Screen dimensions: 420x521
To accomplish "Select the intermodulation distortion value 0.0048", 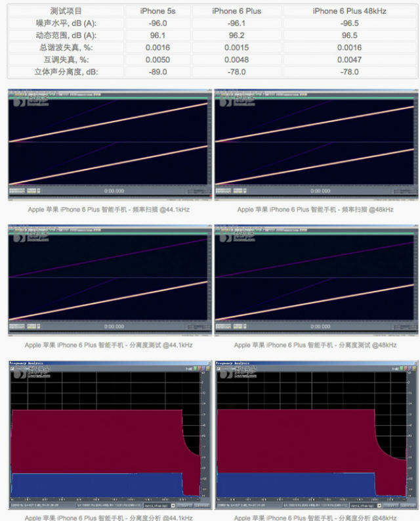I will tap(236, 60).
